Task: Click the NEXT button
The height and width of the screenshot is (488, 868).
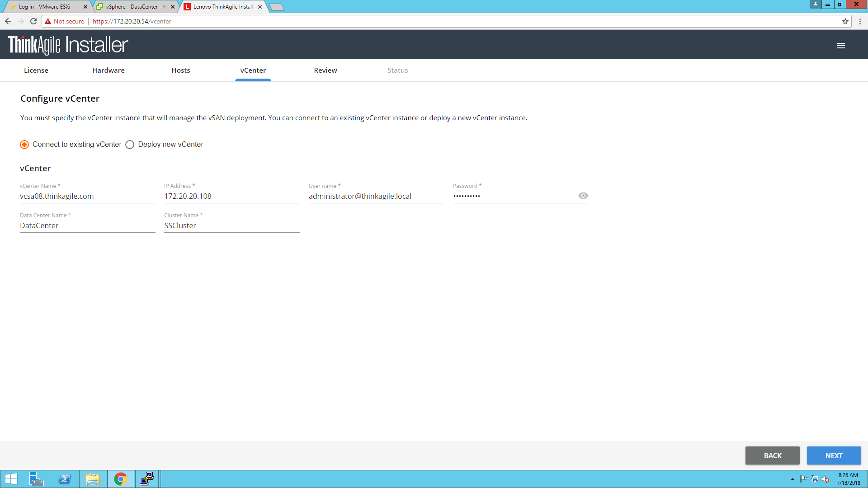Action: pos(833,455)
